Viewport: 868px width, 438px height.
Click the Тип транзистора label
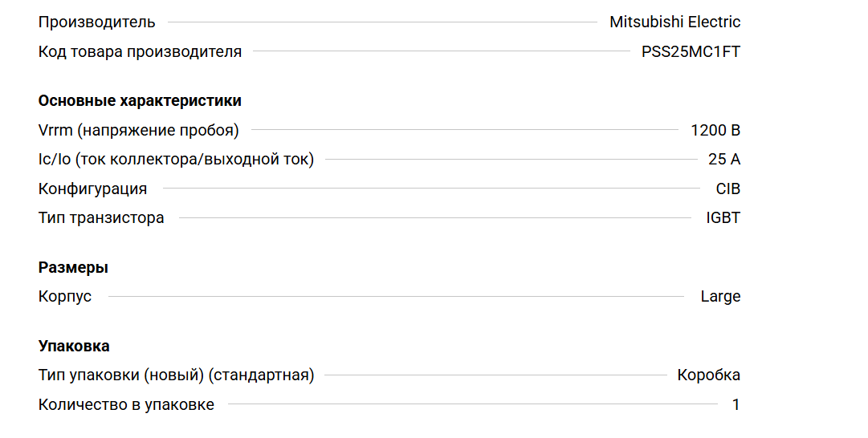101,218
